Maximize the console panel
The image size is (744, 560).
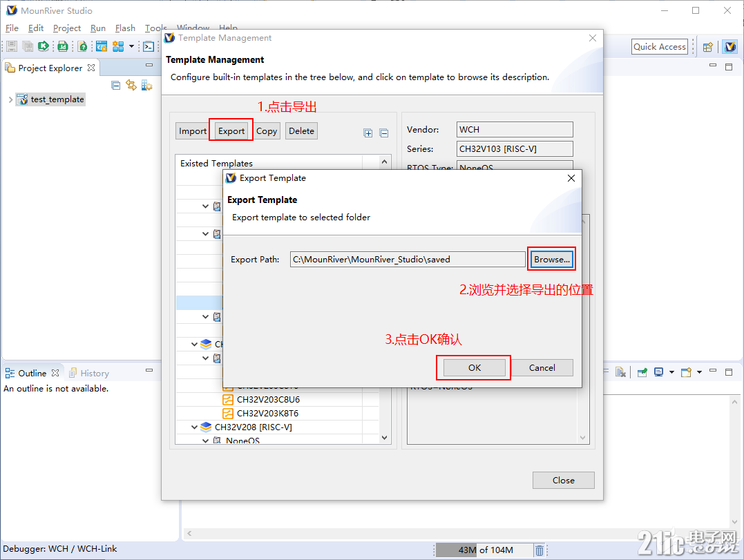click(x=729, y=372)
